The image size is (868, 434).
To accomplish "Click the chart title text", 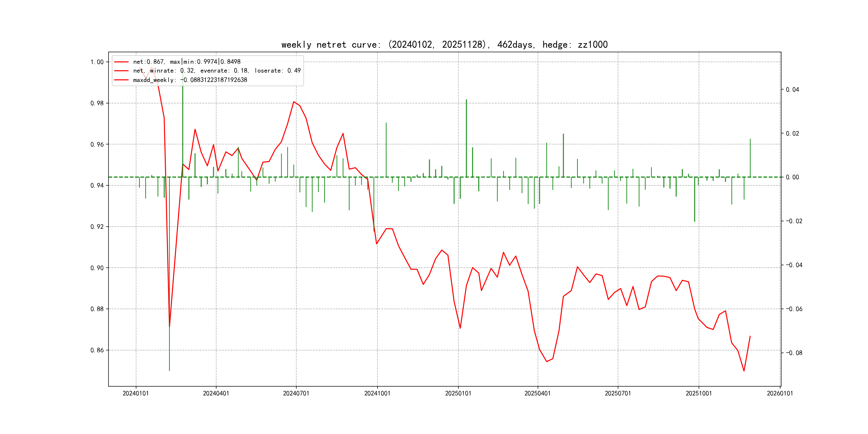I will click(x=444, y=44).
